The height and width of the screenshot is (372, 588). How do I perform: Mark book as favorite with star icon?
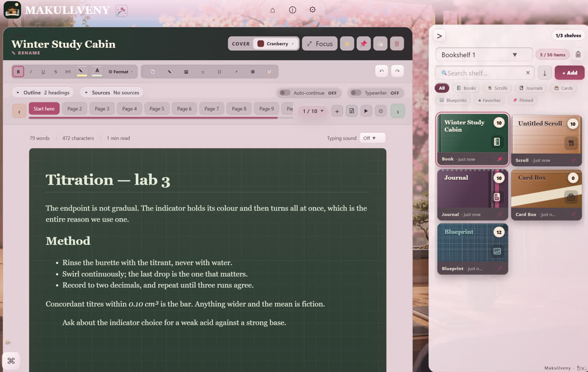347,44
